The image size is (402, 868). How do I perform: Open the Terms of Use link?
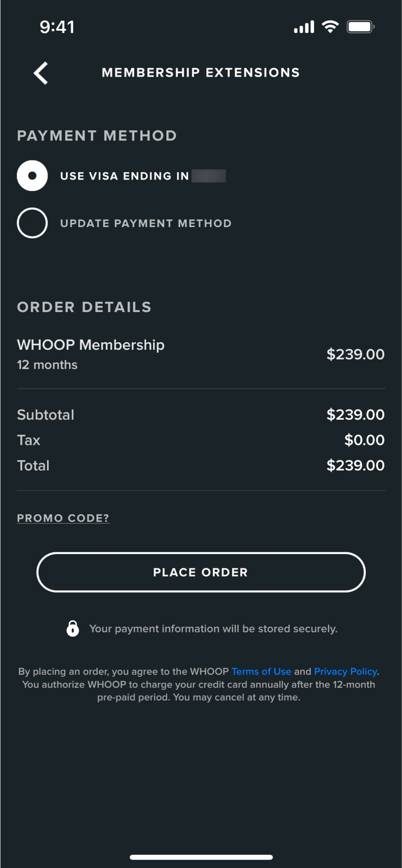[261, 672]
